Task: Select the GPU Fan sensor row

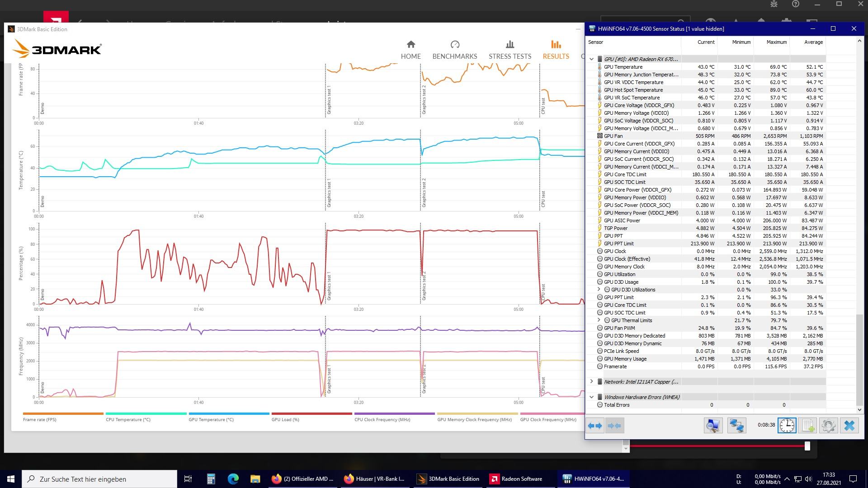Action: [x=706, y=136]
